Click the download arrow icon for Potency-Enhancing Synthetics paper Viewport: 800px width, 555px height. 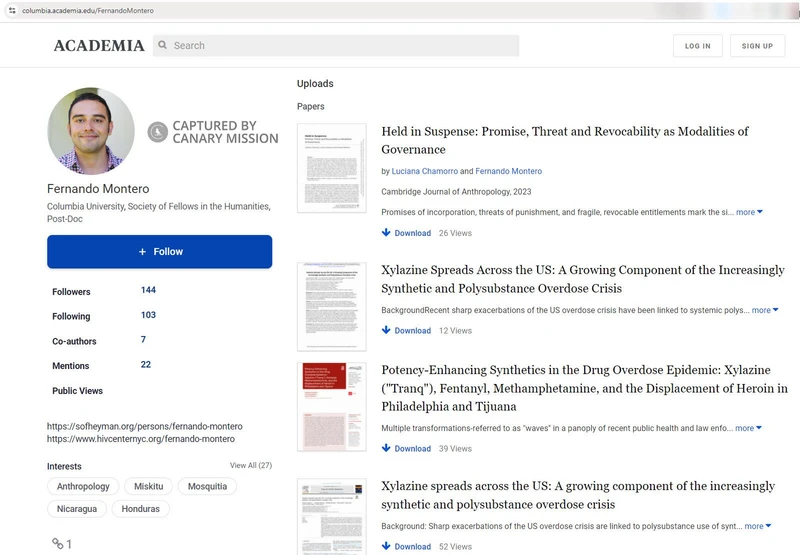(387, 449)
